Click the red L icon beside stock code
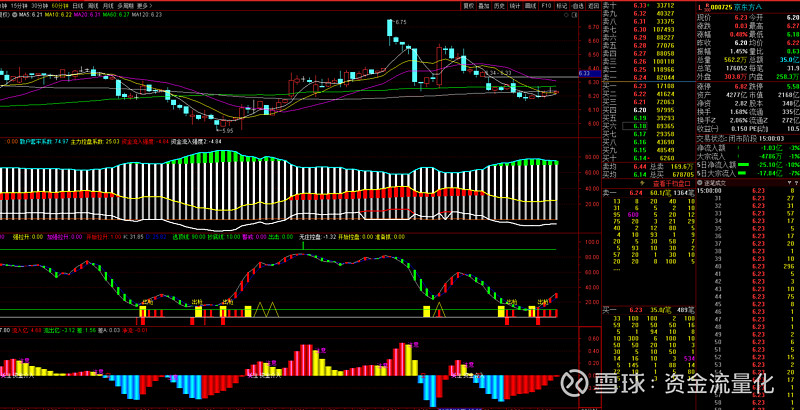Screen dimensions: 800x410 point(700,8)
